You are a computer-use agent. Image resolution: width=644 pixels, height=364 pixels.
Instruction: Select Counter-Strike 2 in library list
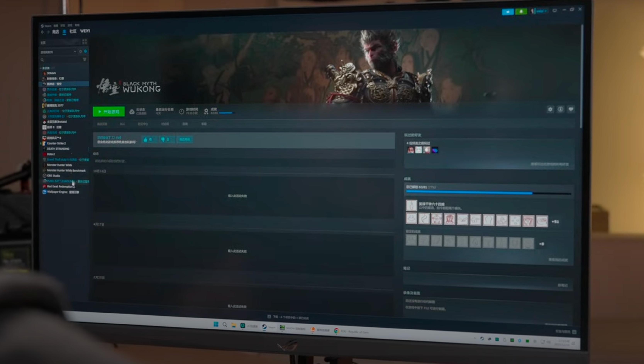pyautogui.click(x=56, y=143)
